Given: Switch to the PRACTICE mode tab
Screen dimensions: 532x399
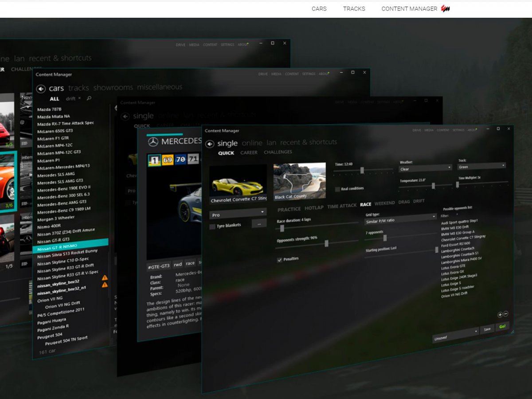Looking at the screenshot, I should pos(289,209).
